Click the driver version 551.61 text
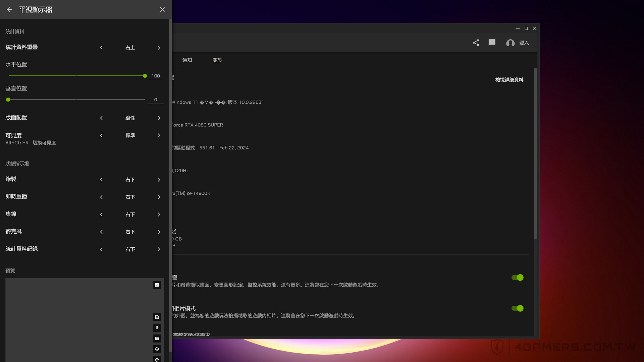The height and width of the screenshot is (362, 644). pyautogui.click(x=210, y=148)
